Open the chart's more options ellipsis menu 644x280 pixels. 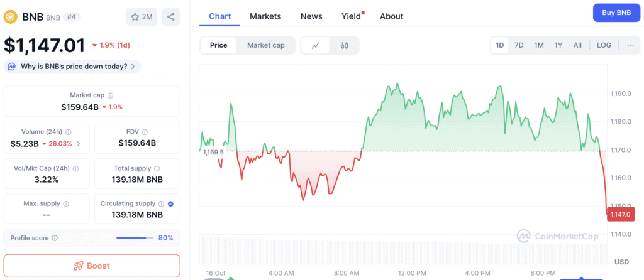coord(630,45)
